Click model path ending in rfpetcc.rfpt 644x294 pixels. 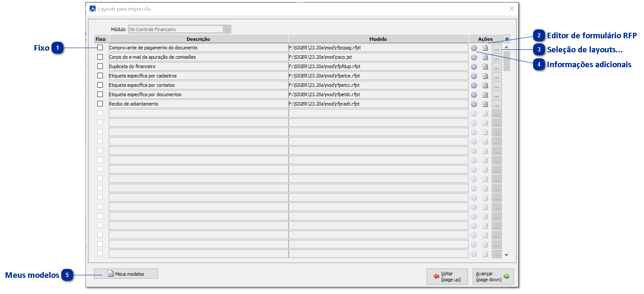coord(378,86)
